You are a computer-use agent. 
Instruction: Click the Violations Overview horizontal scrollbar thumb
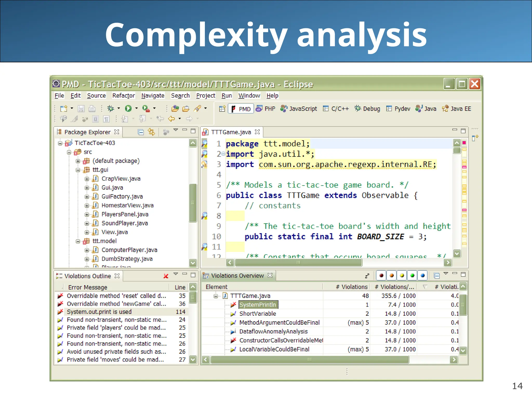click(x=309, y=360)
